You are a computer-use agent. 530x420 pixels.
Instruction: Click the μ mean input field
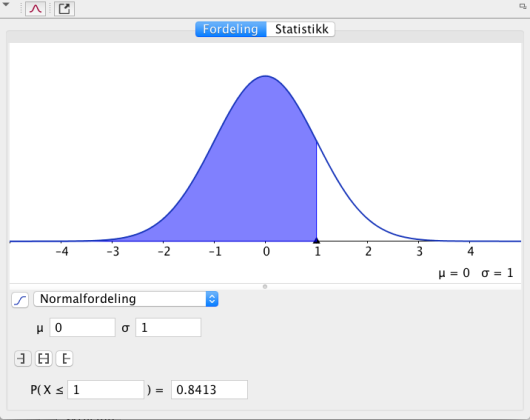coord(82,327)
